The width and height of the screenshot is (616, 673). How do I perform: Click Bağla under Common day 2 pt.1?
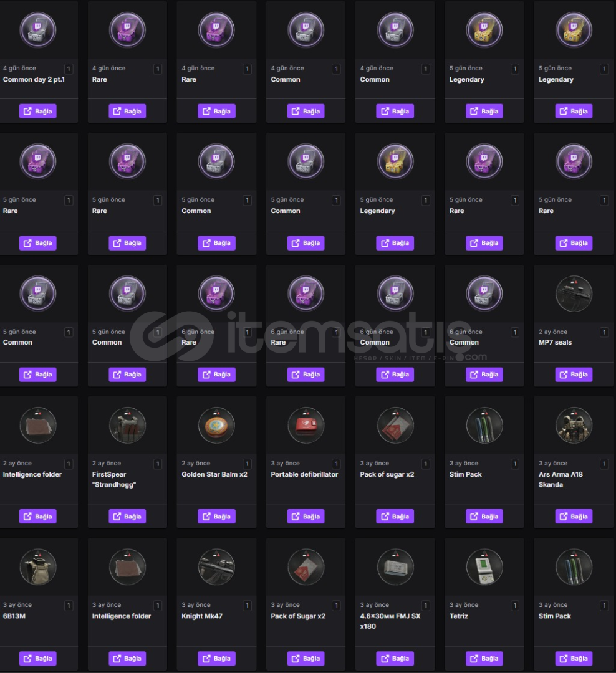click(38, 111)
